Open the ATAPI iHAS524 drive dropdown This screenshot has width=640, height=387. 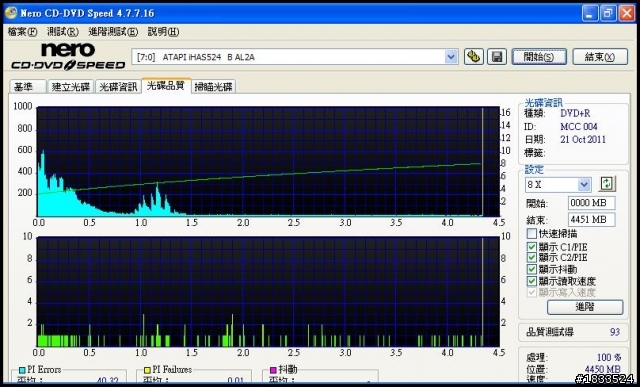[x=451, y=57]
